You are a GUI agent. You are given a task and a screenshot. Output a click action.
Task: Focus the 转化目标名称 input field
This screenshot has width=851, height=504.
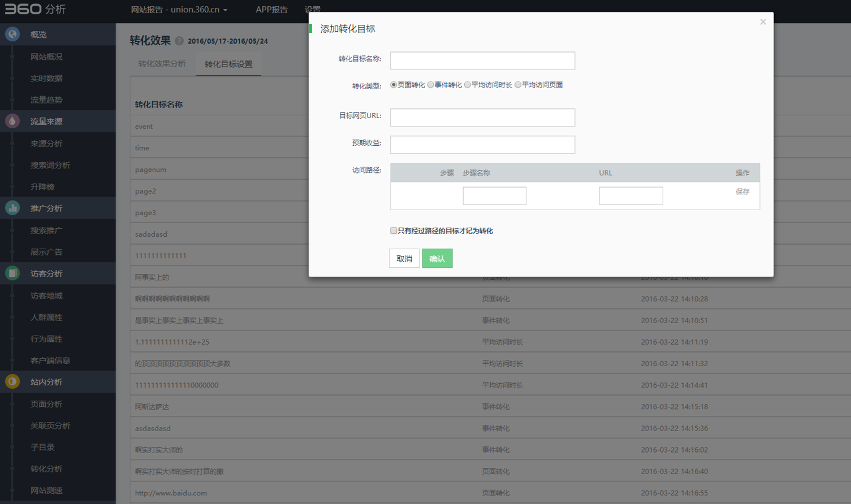[x=482, y=61]
